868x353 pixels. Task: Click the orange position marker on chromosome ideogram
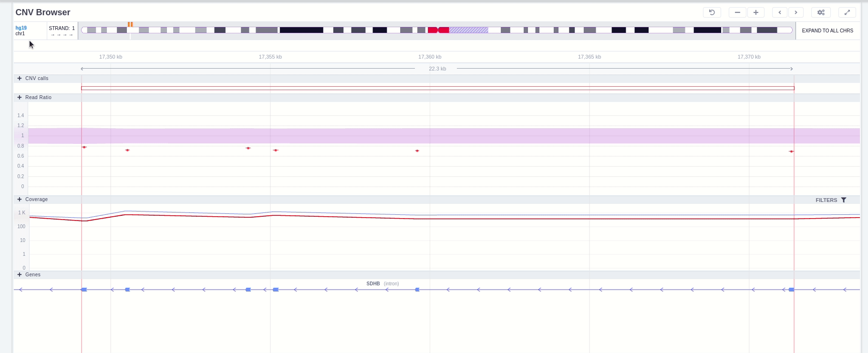pyautogui.click(x=130, y=24)
